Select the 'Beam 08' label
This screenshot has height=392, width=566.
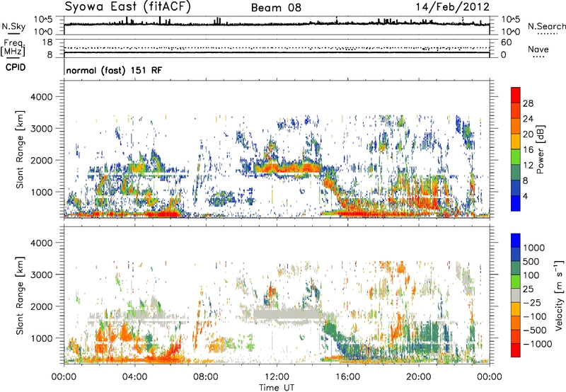click(x=276, y=8)
